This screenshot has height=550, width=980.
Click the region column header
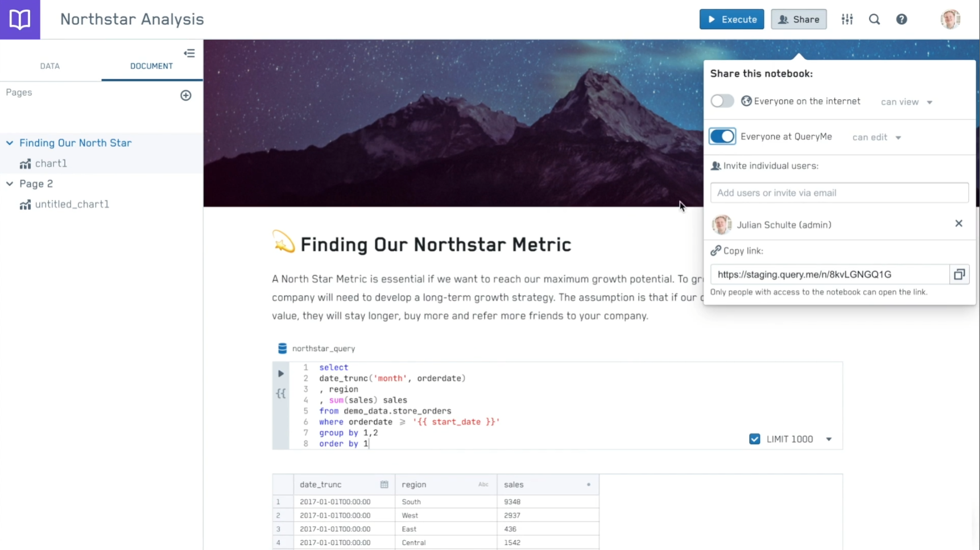(x=446, y=485)
